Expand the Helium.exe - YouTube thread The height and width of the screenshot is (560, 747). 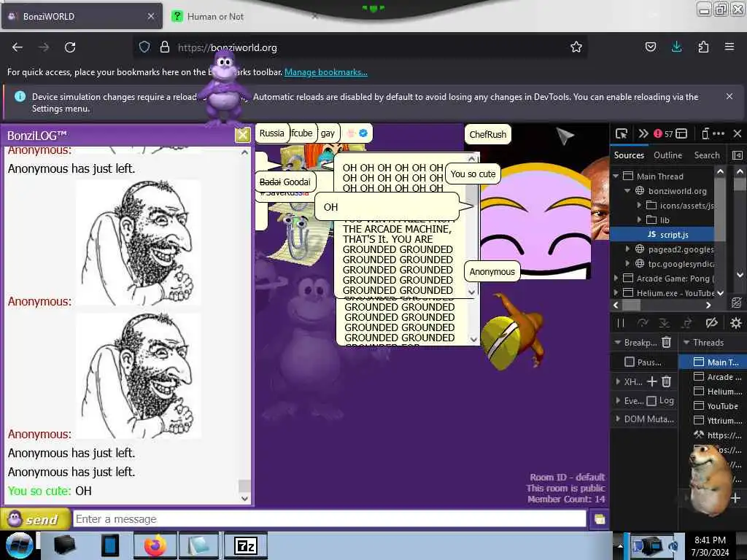pos(616,292)
